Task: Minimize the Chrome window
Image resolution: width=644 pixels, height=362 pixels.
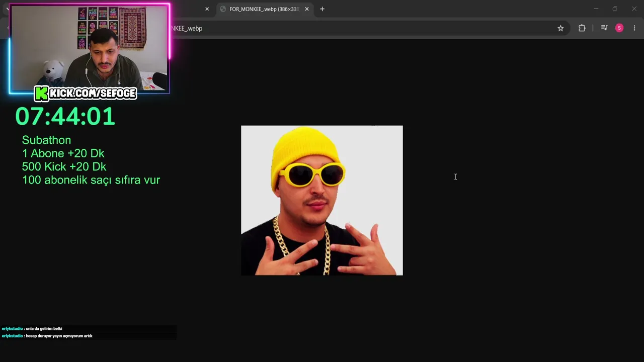Action: [x=596, y=9]
